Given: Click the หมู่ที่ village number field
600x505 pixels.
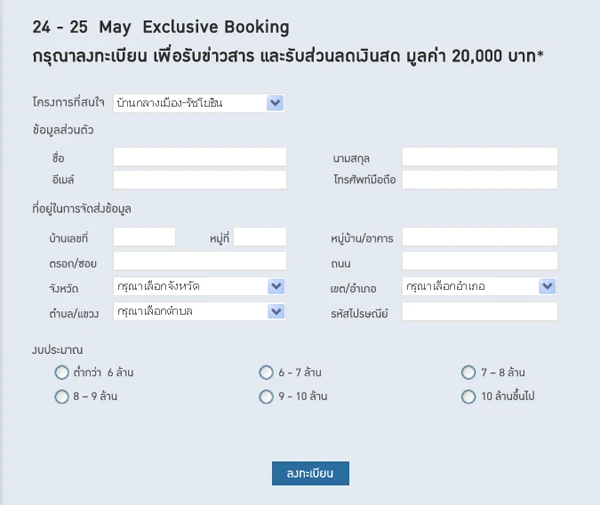Looking at the screenshot, I should coord(260,237).
